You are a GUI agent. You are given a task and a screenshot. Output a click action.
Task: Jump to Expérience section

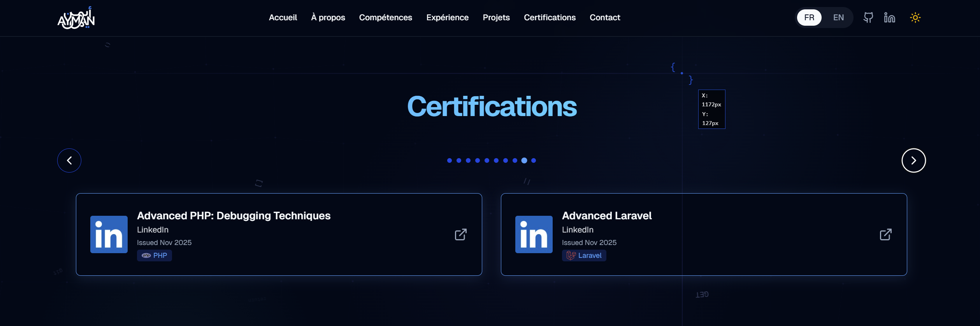[x=448, y=18]
